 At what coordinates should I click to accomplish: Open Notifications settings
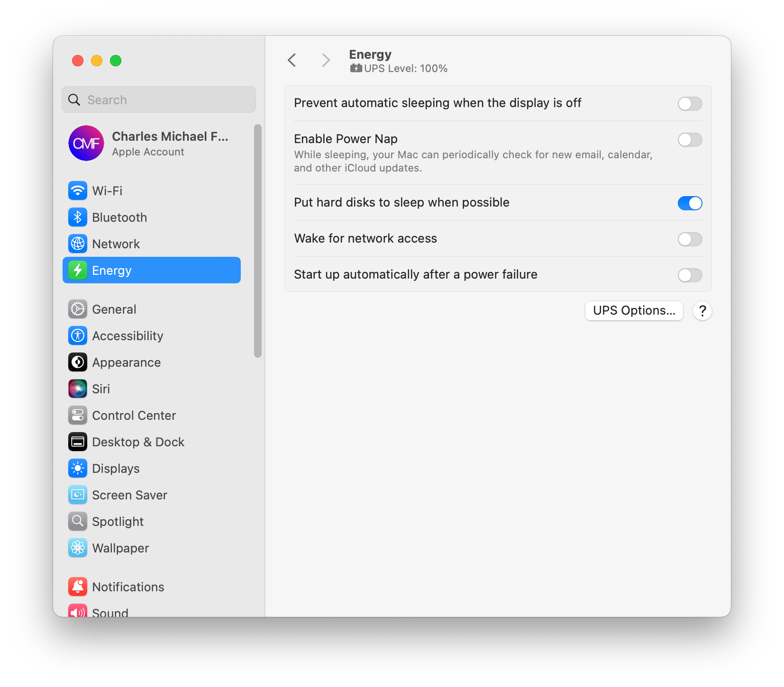[x=152, y=587]
